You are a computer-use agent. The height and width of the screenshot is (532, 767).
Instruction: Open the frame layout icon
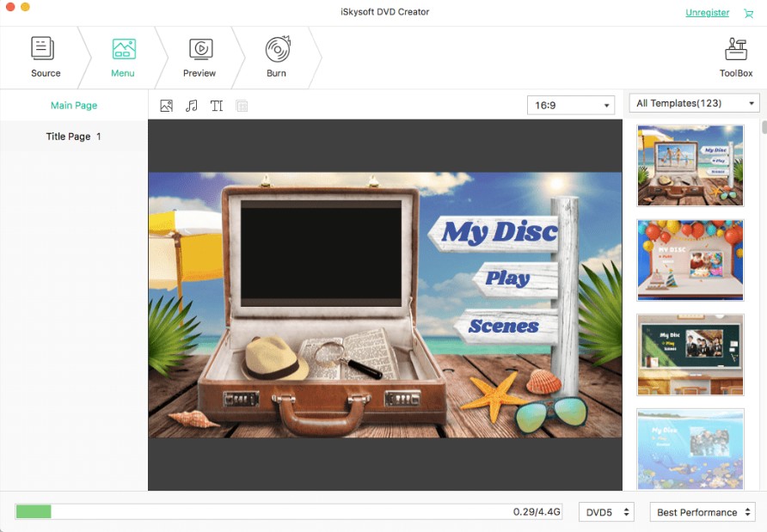pos(242,105)
